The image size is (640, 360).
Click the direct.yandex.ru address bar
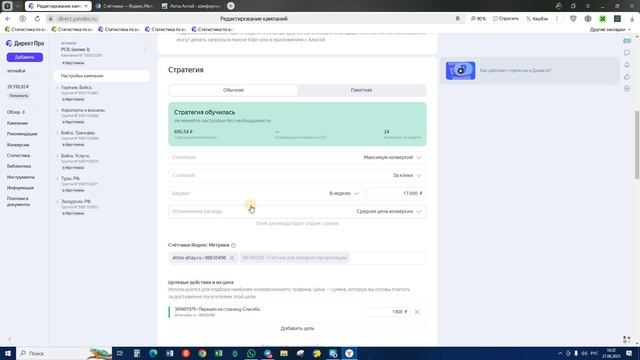77,19
